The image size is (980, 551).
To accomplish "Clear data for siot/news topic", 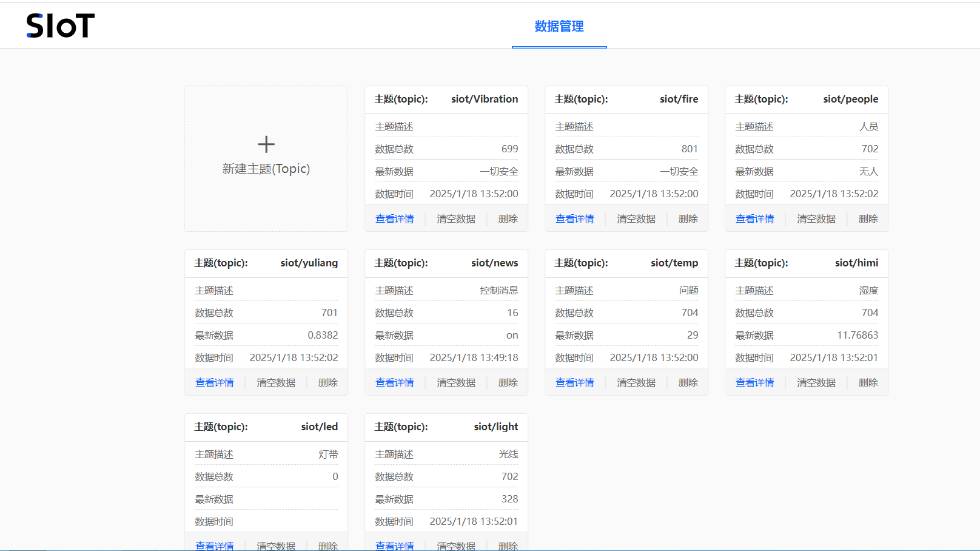I will 456,382.
